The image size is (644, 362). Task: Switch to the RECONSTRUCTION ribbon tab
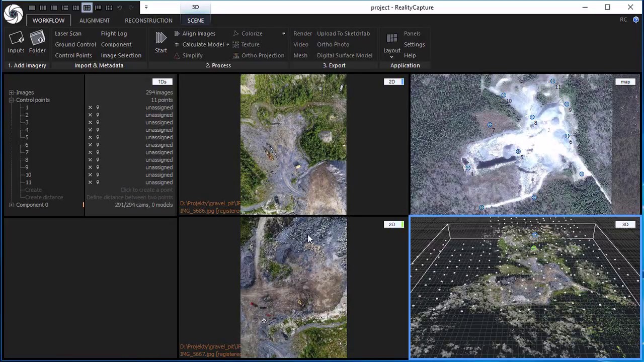tap(148, 20)
